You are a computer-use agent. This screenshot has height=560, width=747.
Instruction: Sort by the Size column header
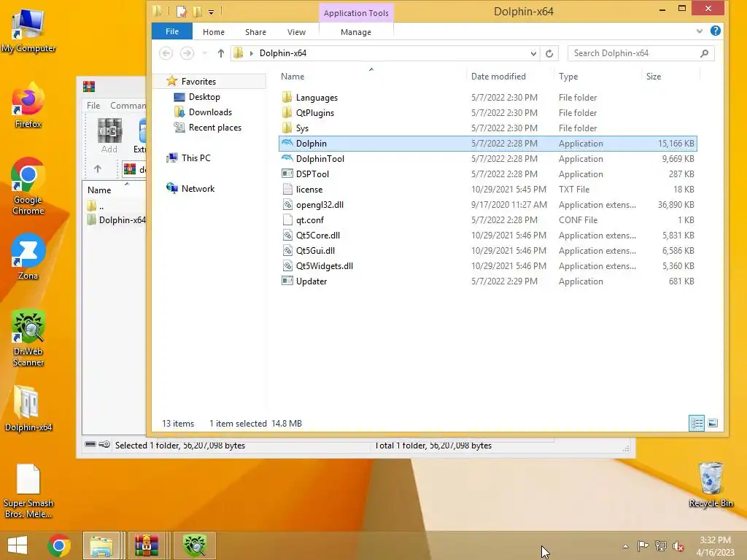653,76
